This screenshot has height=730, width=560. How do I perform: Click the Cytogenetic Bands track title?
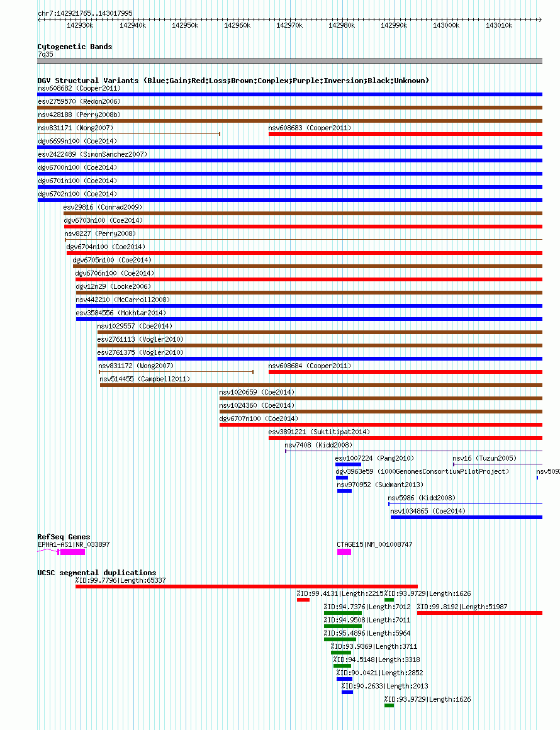point(75,47)
